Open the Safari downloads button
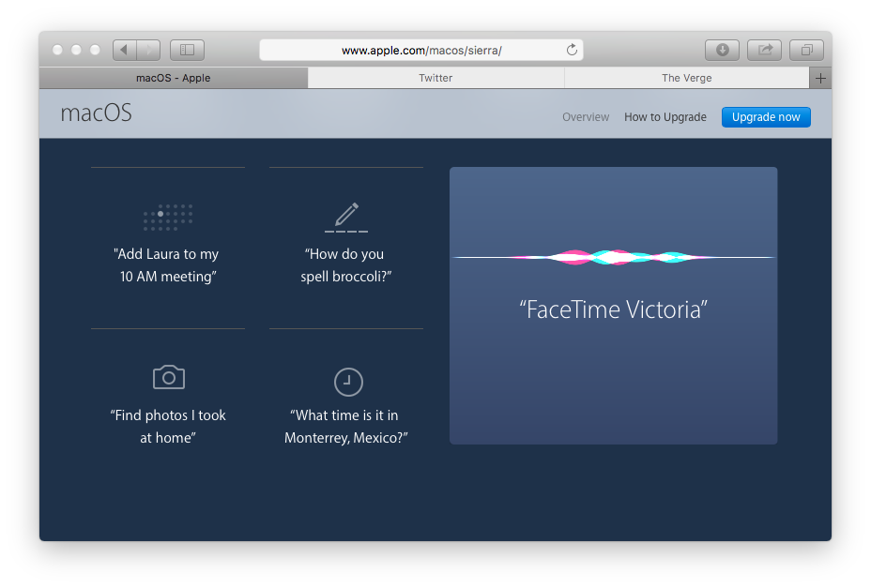Viewport: 871px width, 588px height. coord(722,50)
